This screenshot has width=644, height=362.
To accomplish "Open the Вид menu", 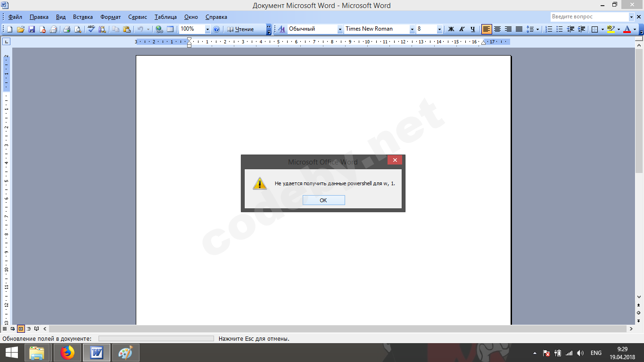I will pos(61,17).
